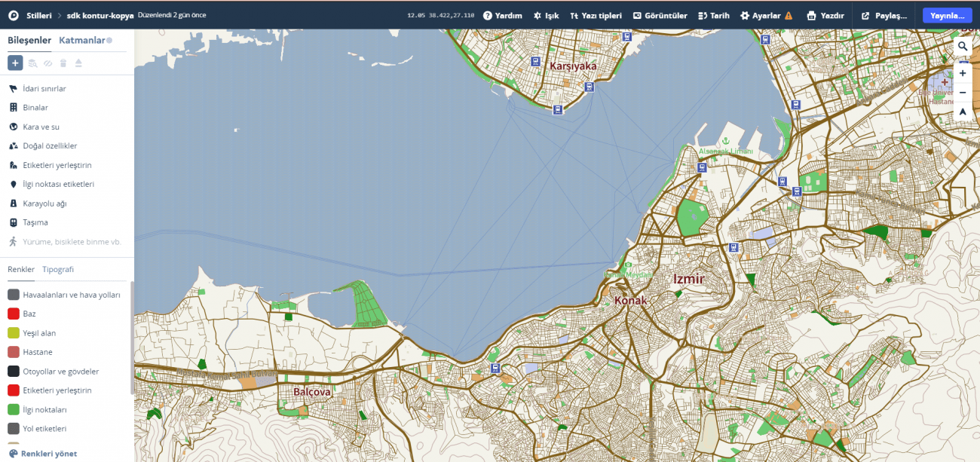The image size is (980, 462).
Task: Click the add component plus button
Action: (15, 63)
